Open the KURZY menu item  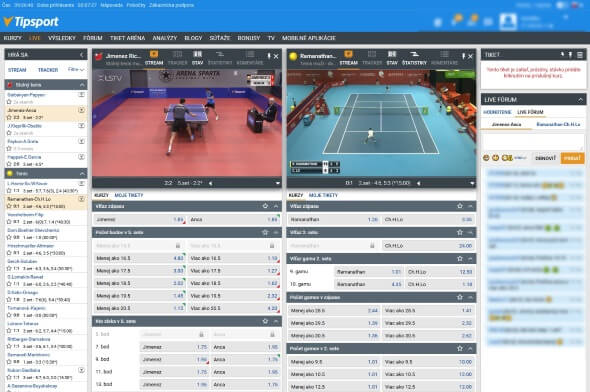pos(12,38)
